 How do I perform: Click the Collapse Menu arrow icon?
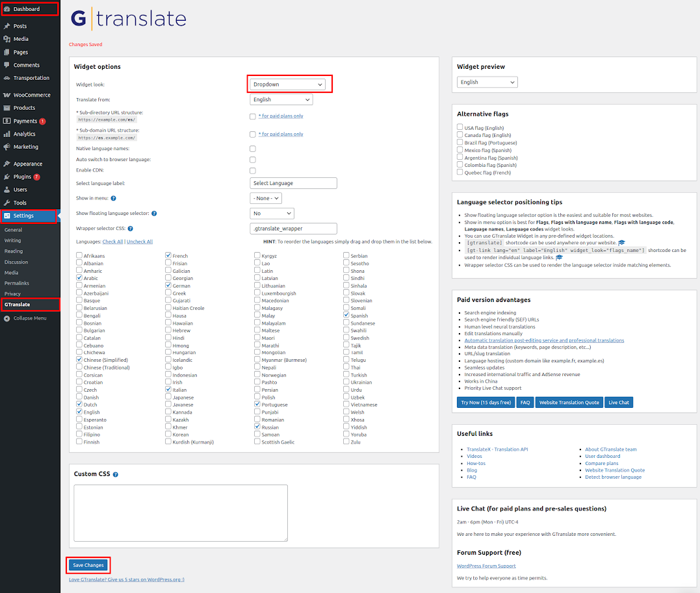[6, 318]
